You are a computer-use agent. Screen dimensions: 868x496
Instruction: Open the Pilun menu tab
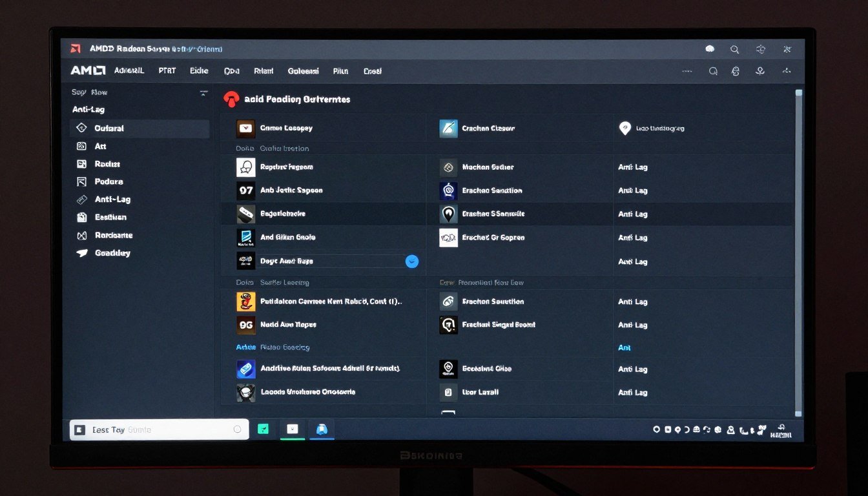pyautogui.click(x=340, y=71)
